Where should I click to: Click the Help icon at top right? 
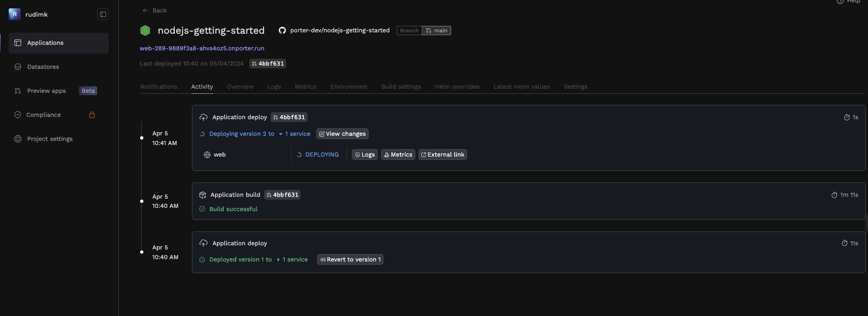[x=840, y=1]
